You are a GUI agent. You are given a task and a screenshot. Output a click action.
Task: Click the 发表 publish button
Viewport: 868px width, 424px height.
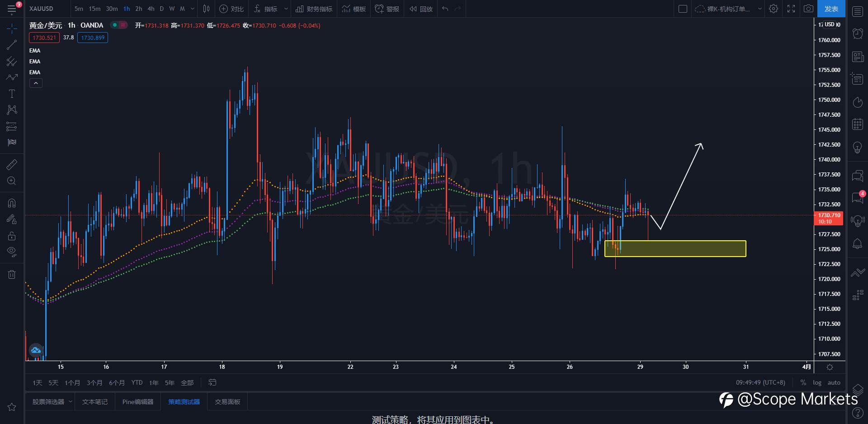pos(831,9)
